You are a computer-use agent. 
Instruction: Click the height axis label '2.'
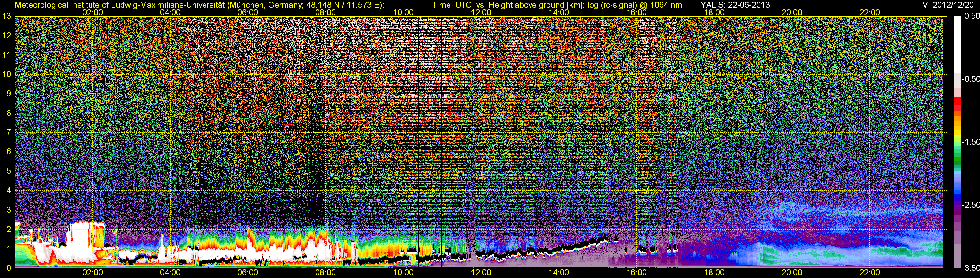coord(9,229)
